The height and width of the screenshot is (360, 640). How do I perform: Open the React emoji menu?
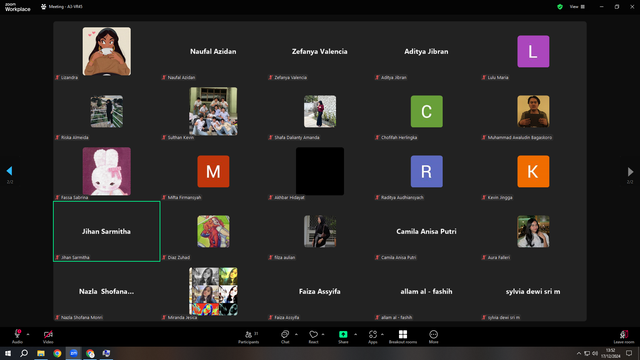(313, 337)
